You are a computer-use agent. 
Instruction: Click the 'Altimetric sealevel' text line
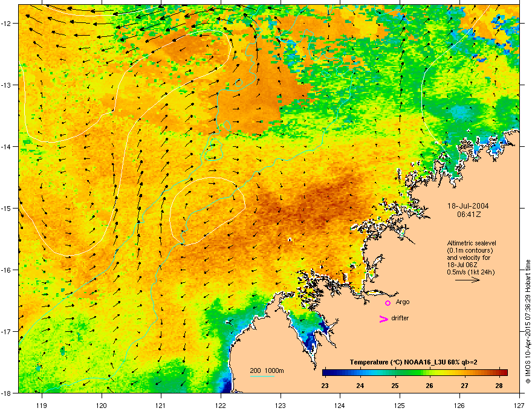[x=472, y=243]
